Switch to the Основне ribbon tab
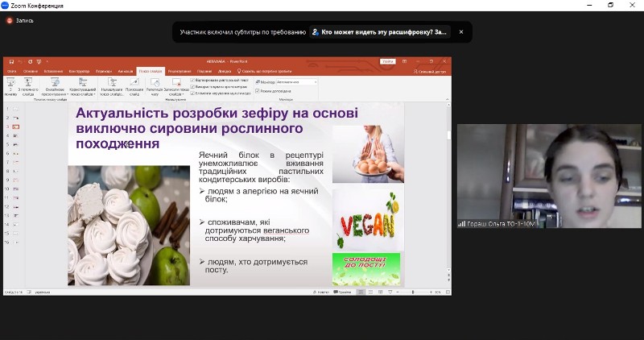Image resolution: width=644 pixels, height=340 pixels. point(31,72)
